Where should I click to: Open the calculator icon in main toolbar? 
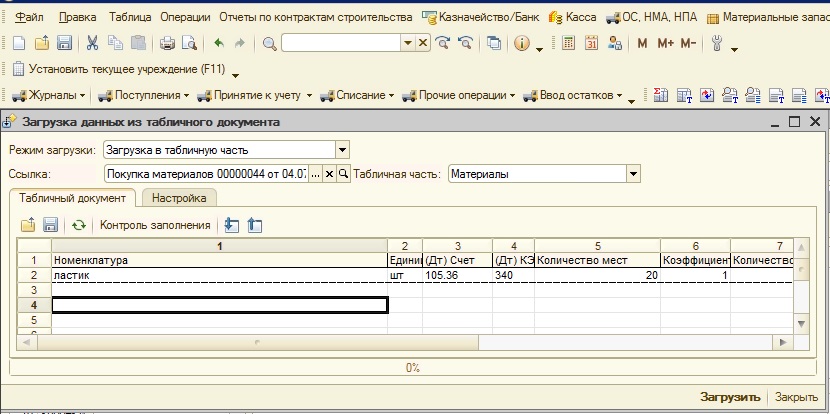tap(568, 43)
